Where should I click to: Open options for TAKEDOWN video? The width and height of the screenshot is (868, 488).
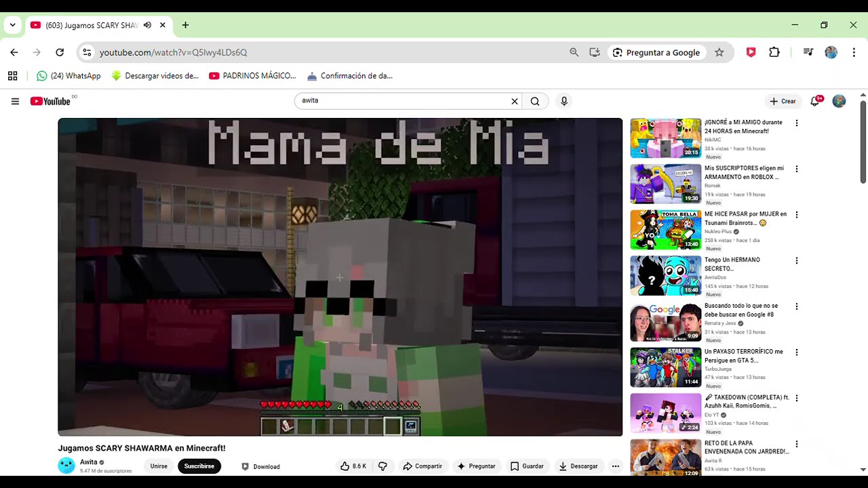click(x=797, y=398)
